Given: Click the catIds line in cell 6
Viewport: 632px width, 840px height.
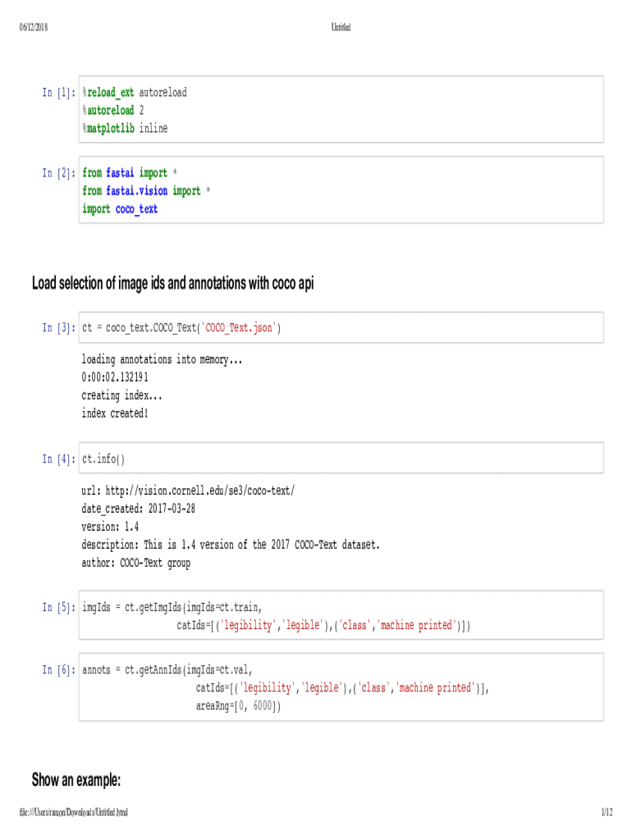Looking at the screenshot, I should tap(343, 688).
